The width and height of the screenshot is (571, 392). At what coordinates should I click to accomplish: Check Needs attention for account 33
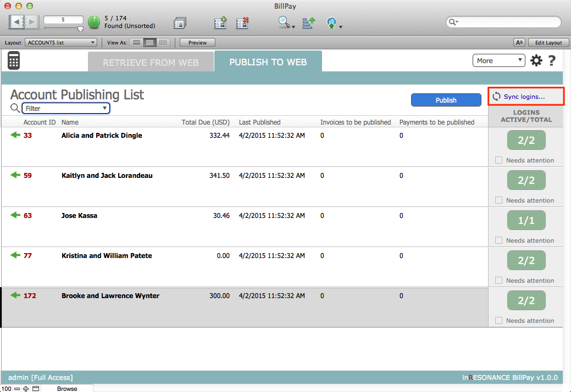pos(499,160)
